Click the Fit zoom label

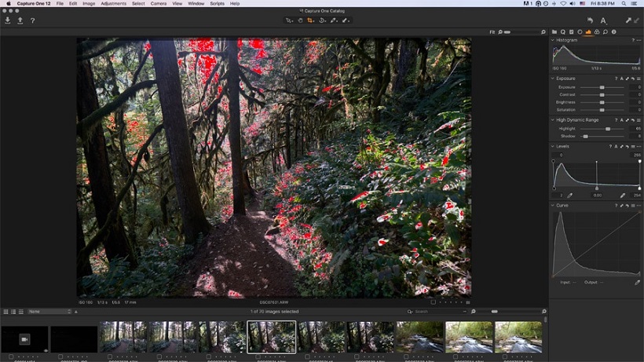(492, 32)
